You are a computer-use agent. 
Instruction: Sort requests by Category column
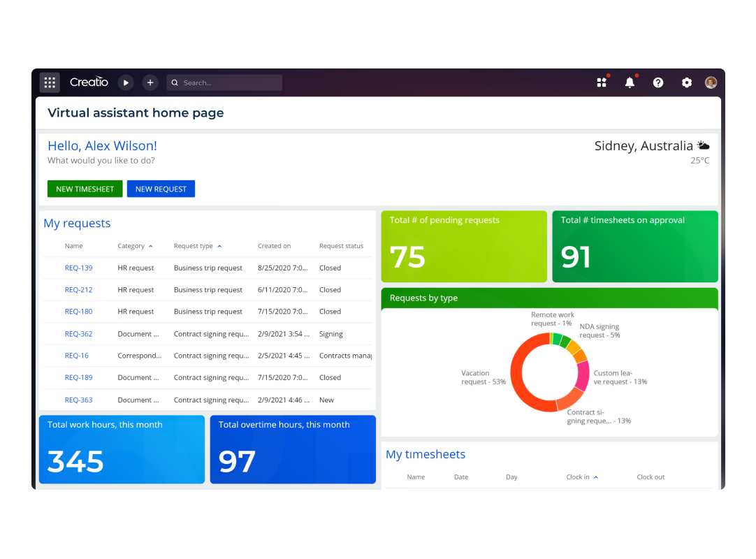[x=131, y=246]
